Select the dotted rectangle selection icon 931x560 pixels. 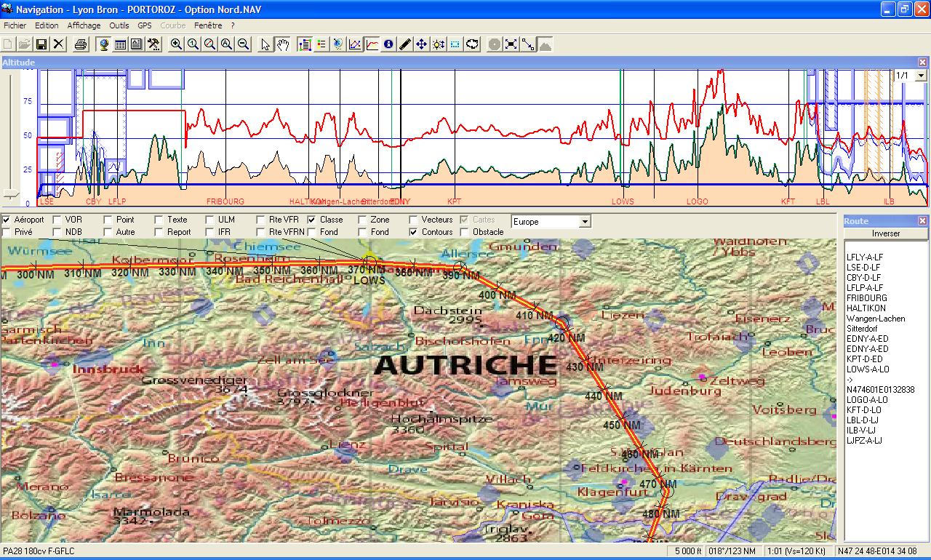(x=455, y=44)
